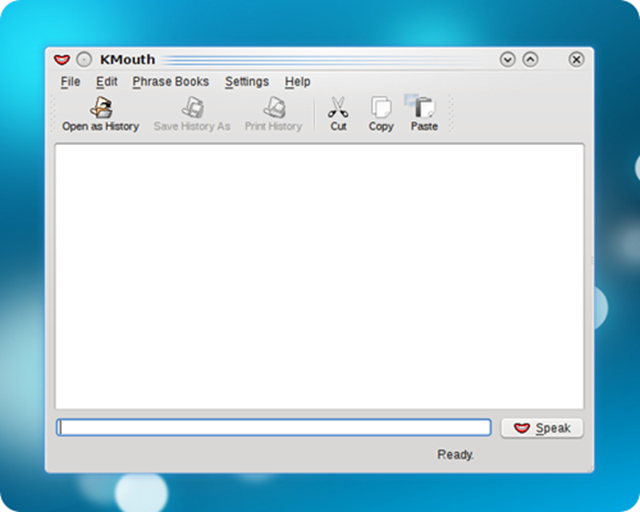Image resolution: width=640 pixels, height=512 pixels.
Task: Click Print History toolbar icon
Action: (274, 107)
